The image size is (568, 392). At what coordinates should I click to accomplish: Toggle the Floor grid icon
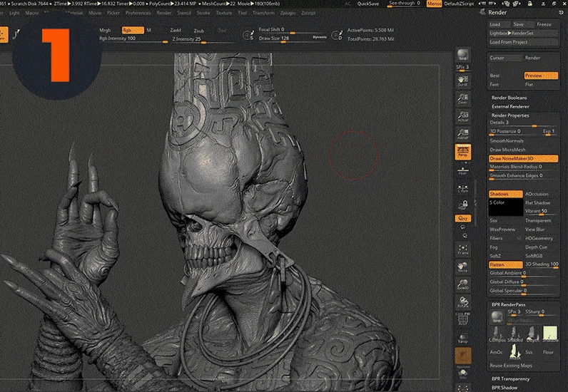462,171
